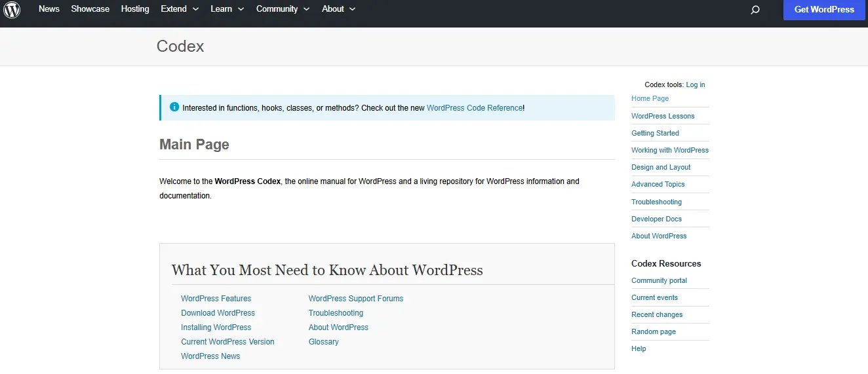The image size is (868, 374).
Task: Expand the About dropdown menu
Action: (339, 9)
